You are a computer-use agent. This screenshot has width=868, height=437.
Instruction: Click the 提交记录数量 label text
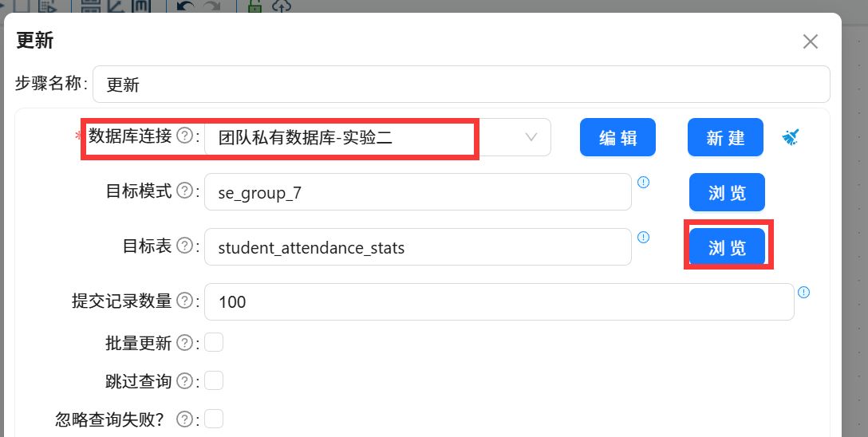pos(122,301)
